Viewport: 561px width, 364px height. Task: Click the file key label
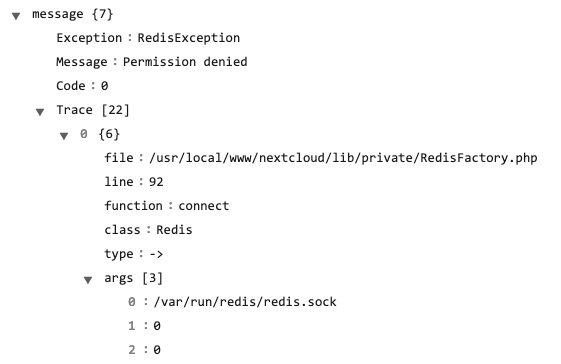coord(119,158)
